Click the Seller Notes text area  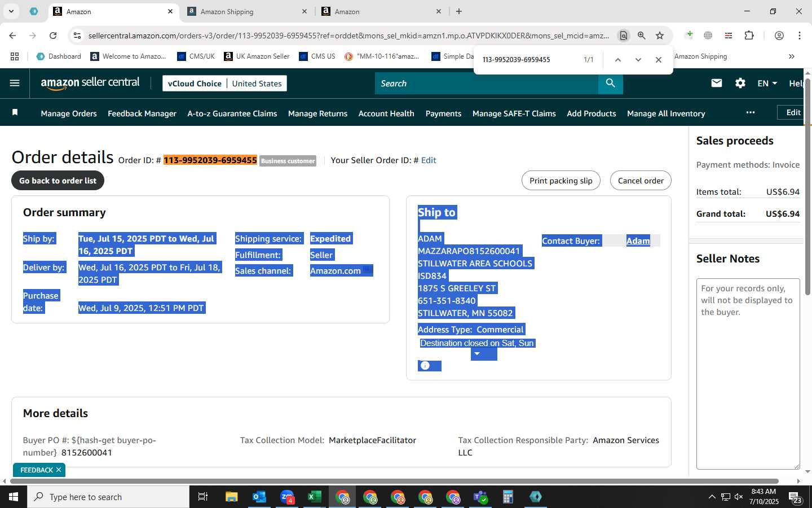[x=748, y=374]
